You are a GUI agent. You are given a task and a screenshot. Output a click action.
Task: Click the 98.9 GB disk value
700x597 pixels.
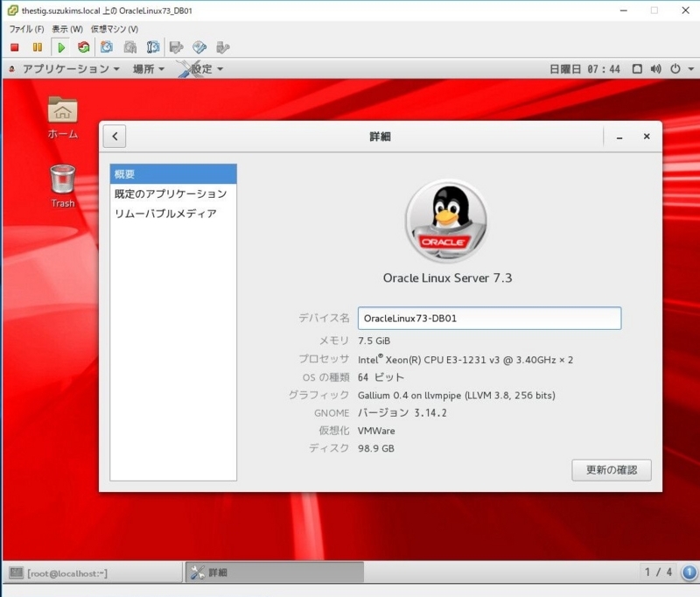[x=376, y=448]
